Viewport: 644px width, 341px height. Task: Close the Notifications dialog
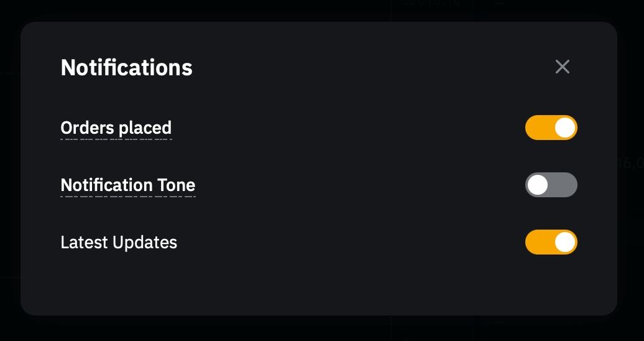562,67
